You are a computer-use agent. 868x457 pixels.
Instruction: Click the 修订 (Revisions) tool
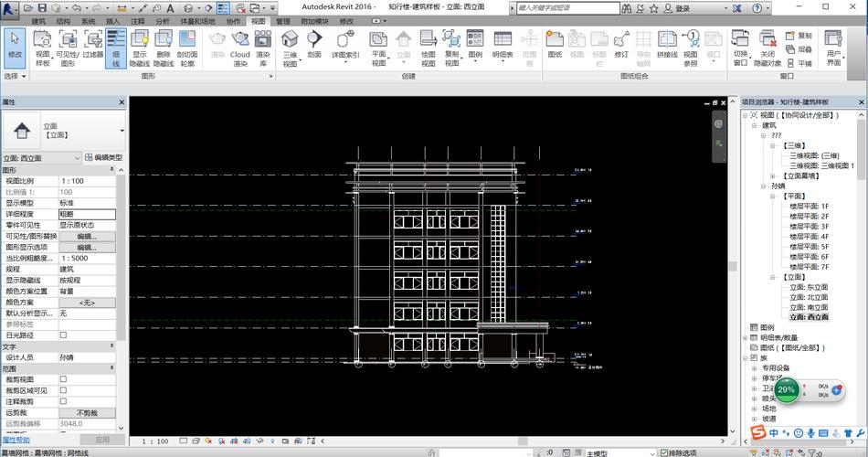click(621, 44)
